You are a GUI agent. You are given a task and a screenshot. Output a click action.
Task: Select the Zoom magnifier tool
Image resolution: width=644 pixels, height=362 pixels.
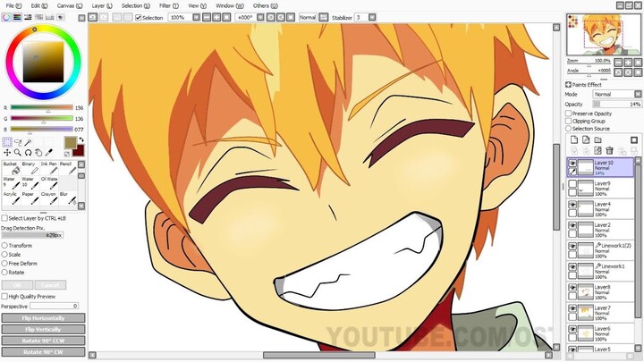tap(18, 153)
